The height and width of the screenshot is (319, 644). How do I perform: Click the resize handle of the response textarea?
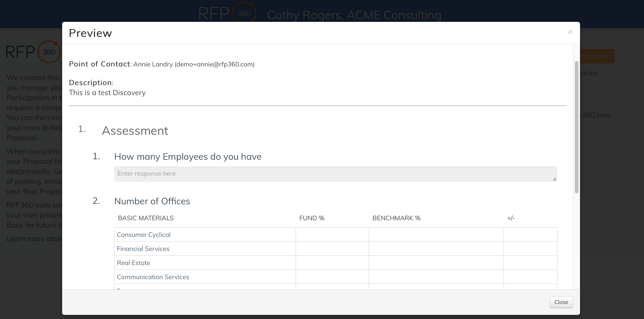pos(554,179)
